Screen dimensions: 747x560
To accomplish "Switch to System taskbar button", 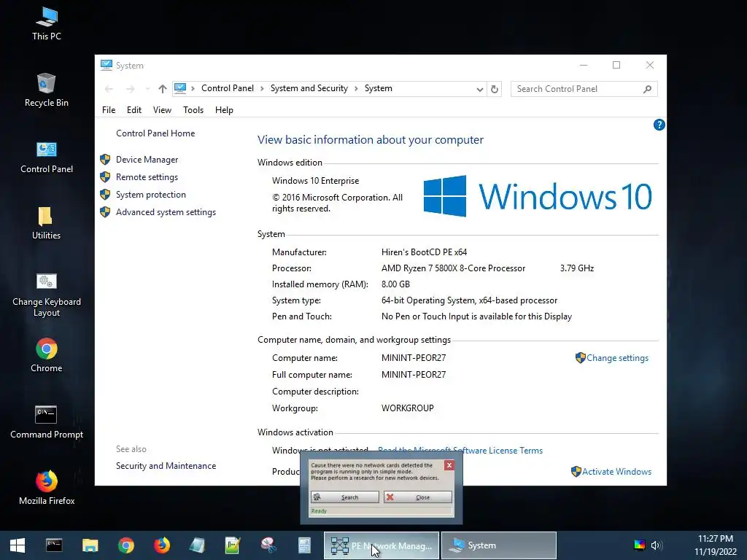I will tap(499, 545).
